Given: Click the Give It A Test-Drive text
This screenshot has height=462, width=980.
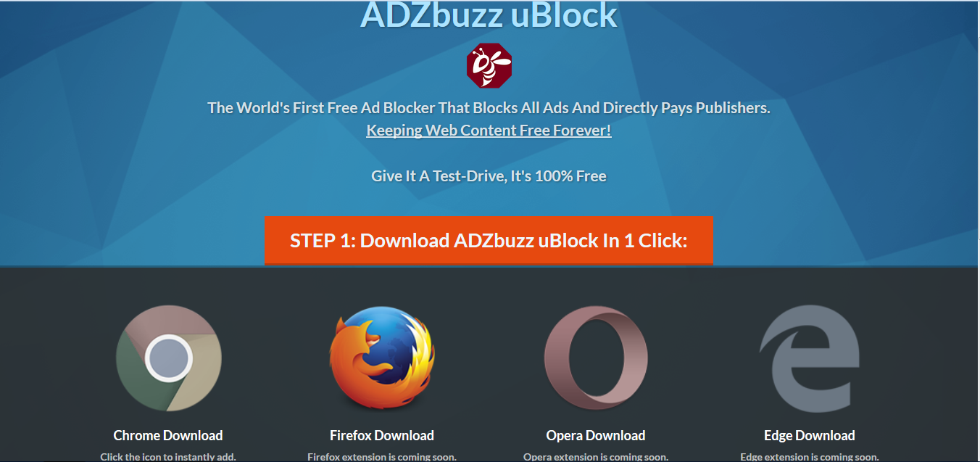Looking at the screenshot, I should 489,176.
